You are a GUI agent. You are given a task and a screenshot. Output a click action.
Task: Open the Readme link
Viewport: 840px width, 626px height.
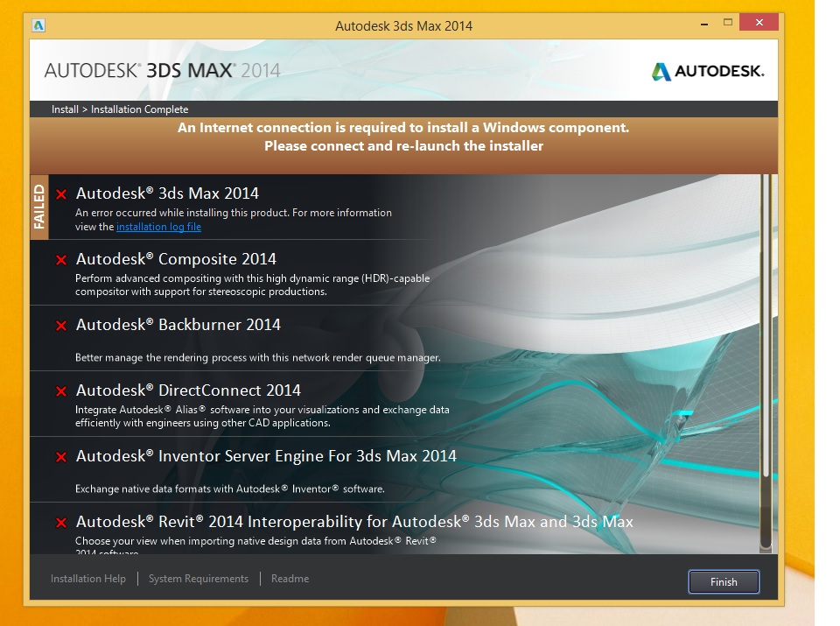290,579
